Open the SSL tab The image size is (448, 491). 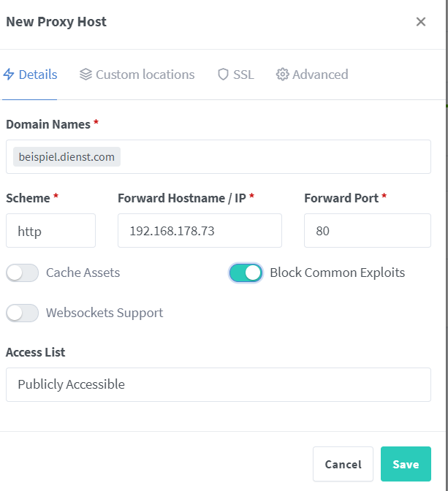235,75
